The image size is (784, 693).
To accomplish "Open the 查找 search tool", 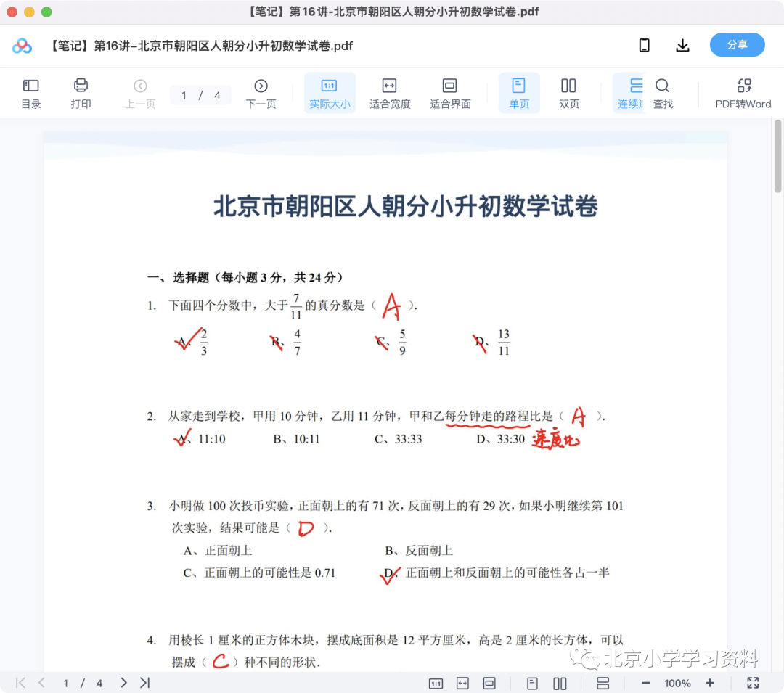I will 663,94.
